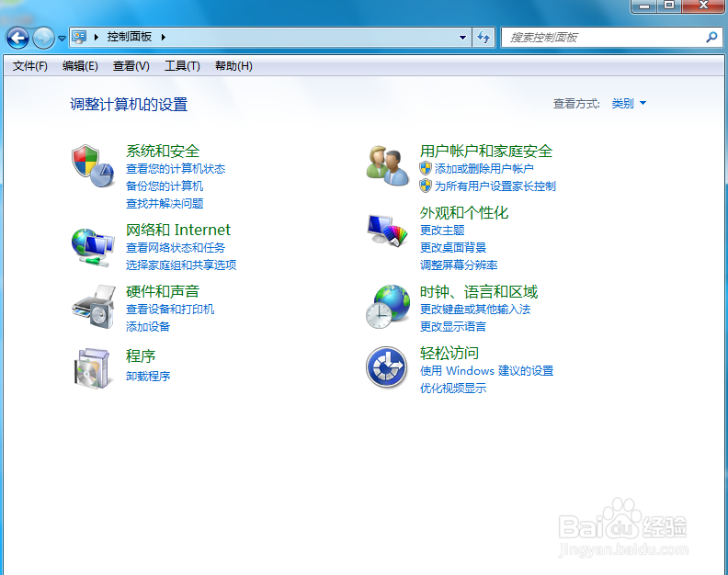728x575 pixels.
Task: Open the Clock, Language and Region icon
Action: point(387,307)
